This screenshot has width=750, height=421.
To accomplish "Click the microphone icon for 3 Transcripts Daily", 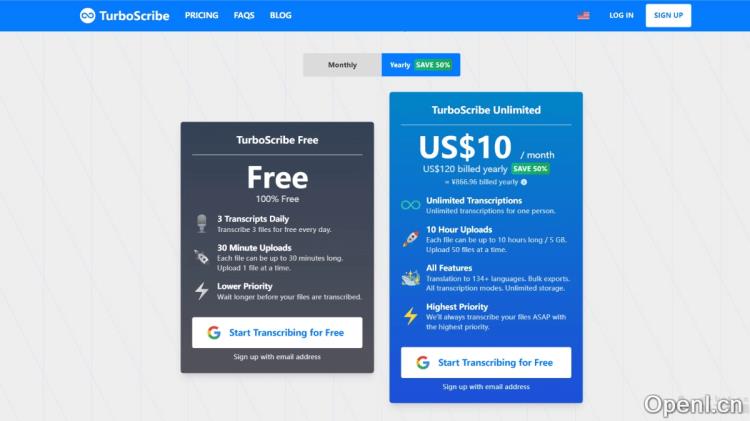I will (202, 223).
